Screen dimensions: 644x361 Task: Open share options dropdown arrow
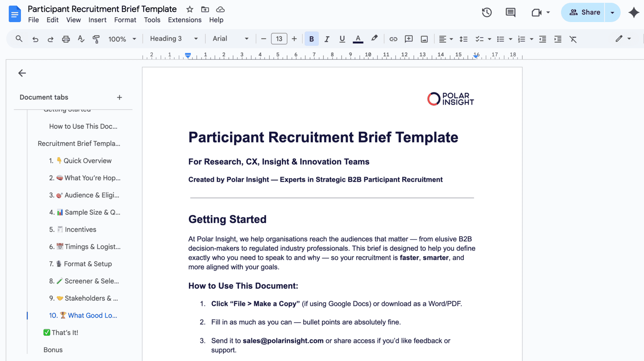coord(613,12)
